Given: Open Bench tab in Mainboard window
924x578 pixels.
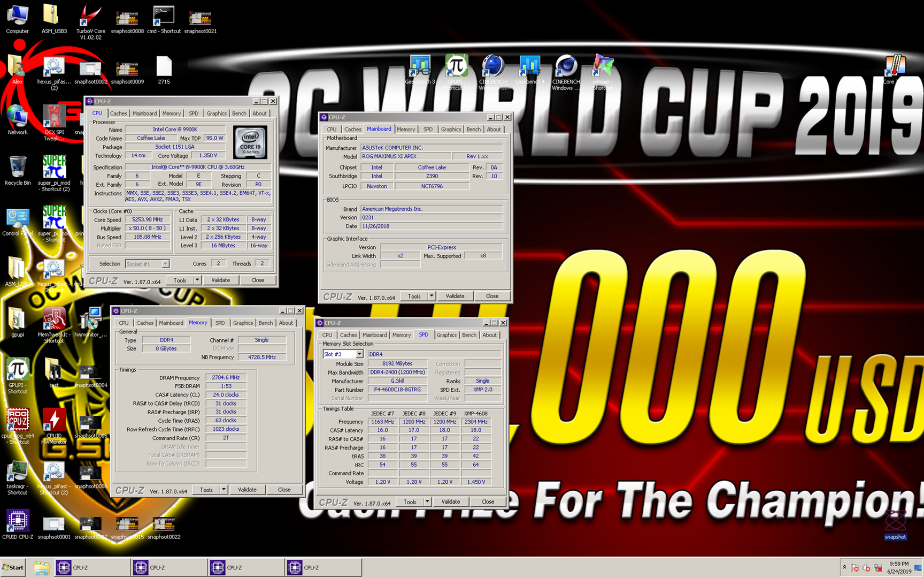Looking at the screenshot, I should click(473, 130).
